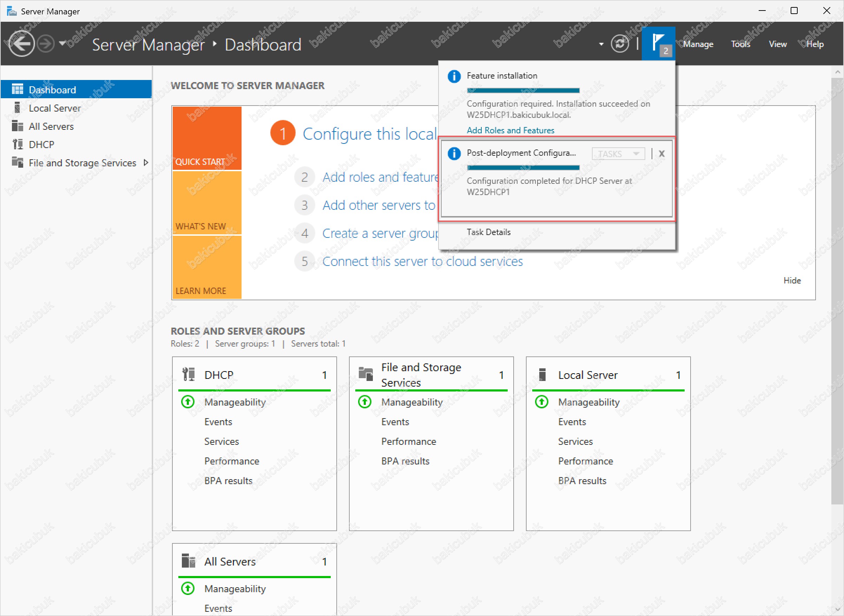Go back using the back arrow
The image size is (844, 616).
(x=21, y=43)
